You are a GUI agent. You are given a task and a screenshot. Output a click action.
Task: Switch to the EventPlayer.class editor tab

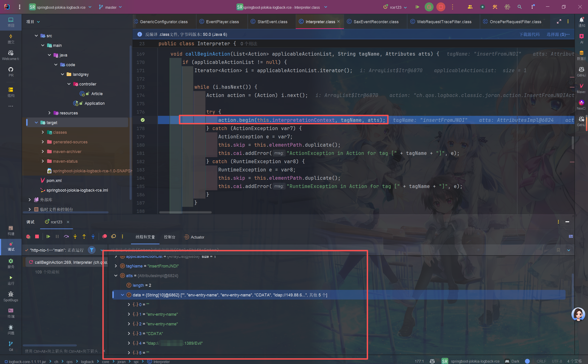222,22
